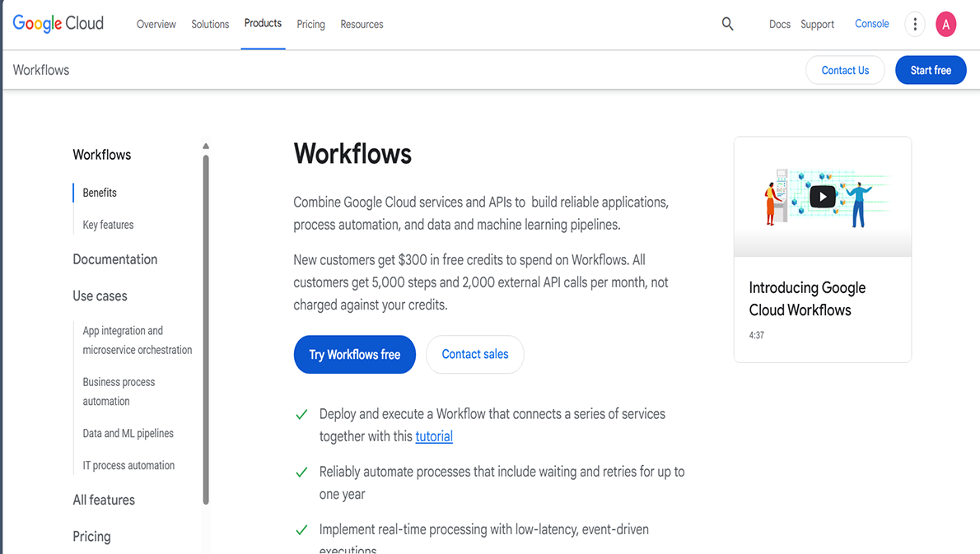Select IT process automation
Image resolution: width=980 pixels, height=554 pixels.
(x=128, y=465)
